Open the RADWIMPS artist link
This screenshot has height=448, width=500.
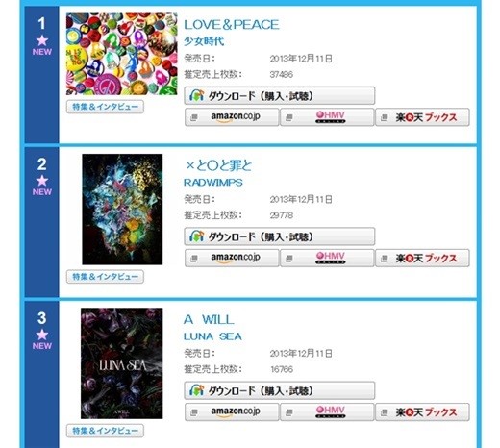[213, 183]
